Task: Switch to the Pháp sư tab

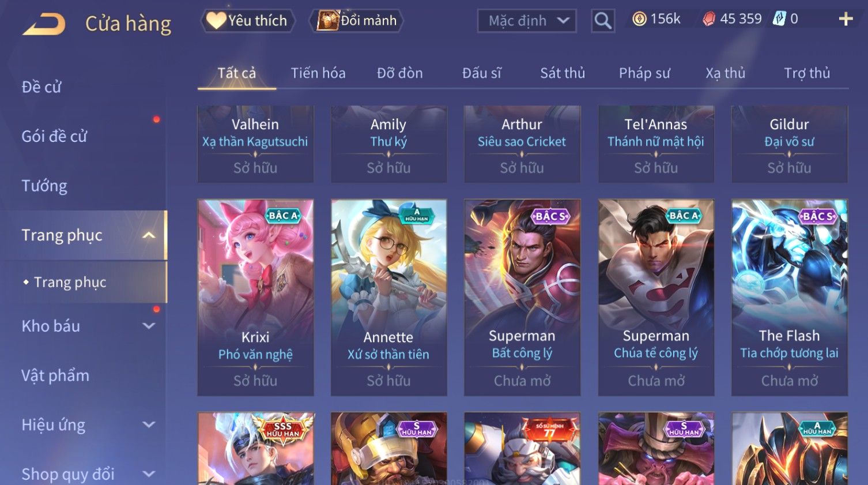Action: tap(644, 73)
